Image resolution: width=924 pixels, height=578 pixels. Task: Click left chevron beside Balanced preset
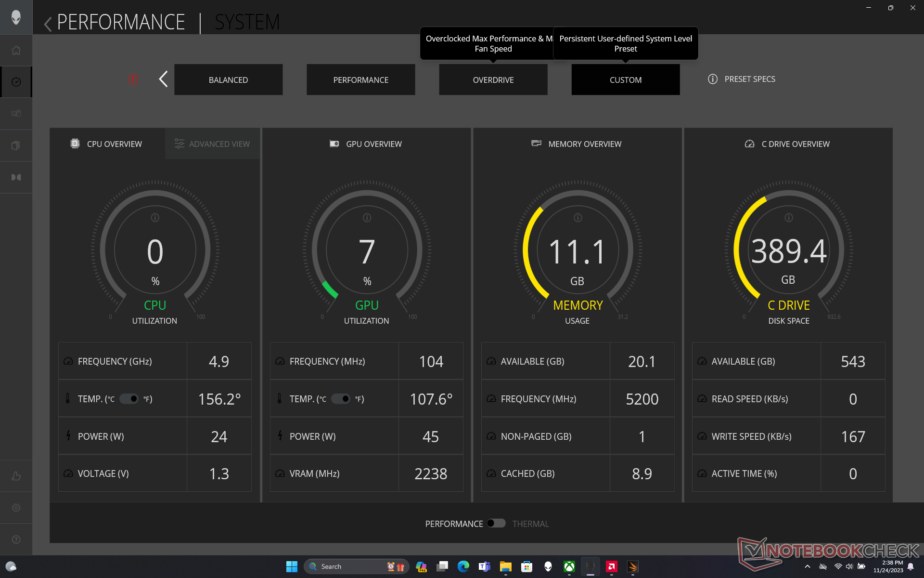click(164, 79)
